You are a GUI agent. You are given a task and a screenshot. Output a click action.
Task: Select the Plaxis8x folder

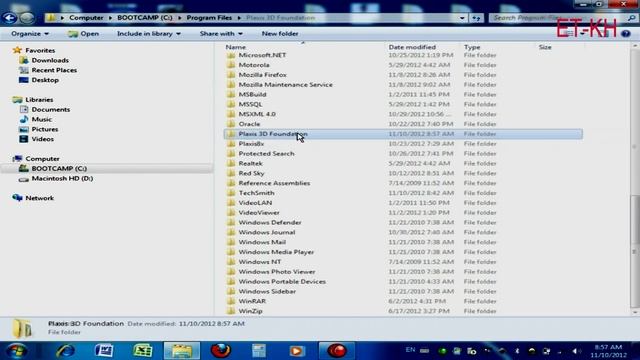251,144
